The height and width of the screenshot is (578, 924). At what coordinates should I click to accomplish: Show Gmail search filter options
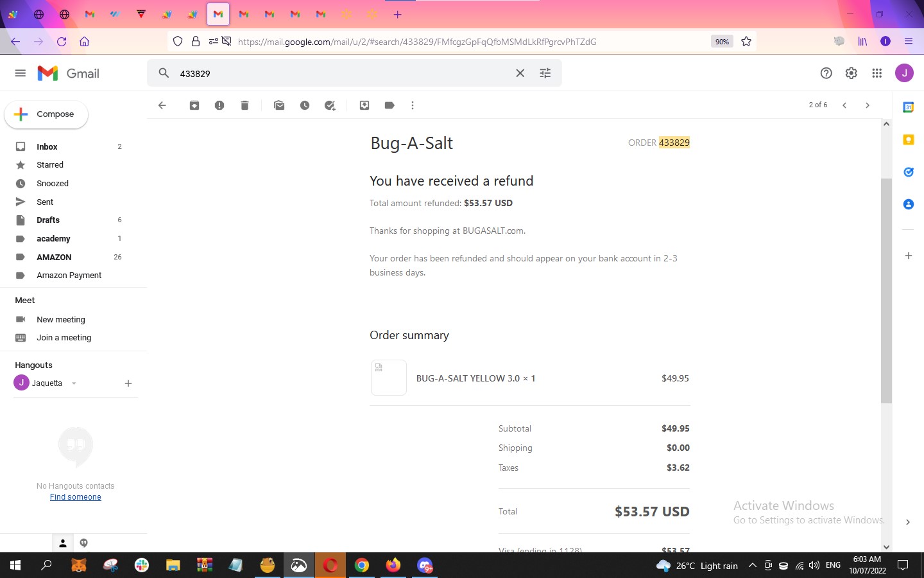point(545,73)
